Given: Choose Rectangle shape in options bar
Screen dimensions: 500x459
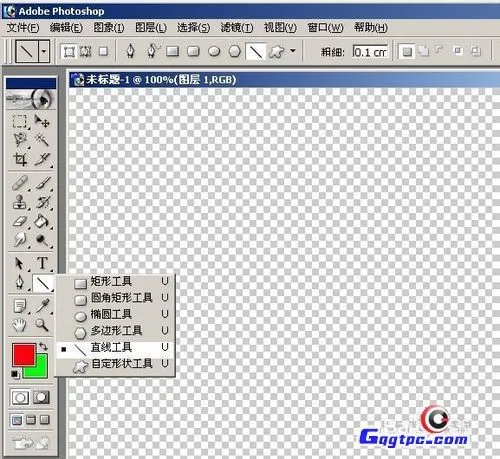Looking at the screenshot, I should click(x=173, y=52).
